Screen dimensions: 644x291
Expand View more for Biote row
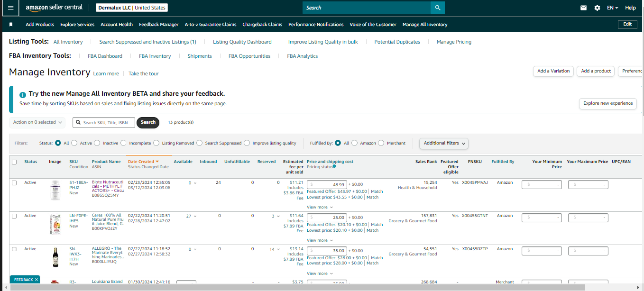320,207
